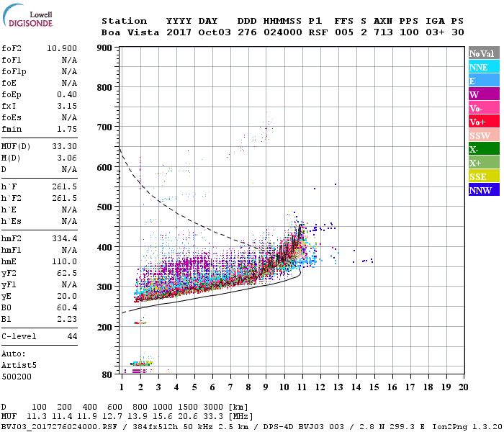504x432 pixels.
Task: Select the NNE cyan legend swatch
Action: (x=484, y=67)
